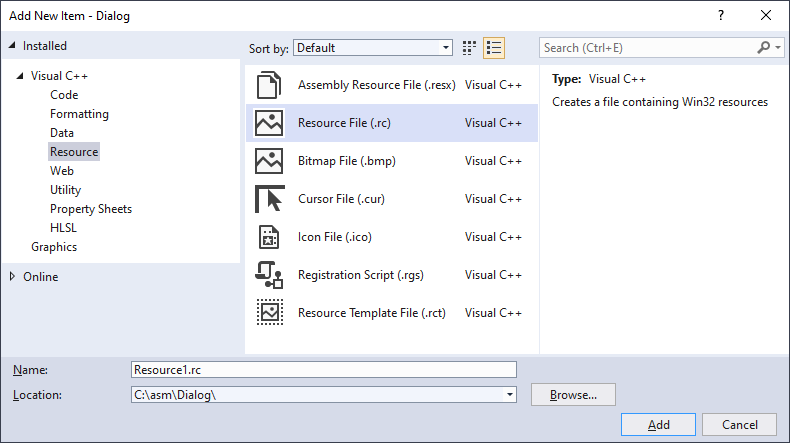Select the HLSL category
The width and height of the screenshot is (790, 443).
(x=63, y=228)
